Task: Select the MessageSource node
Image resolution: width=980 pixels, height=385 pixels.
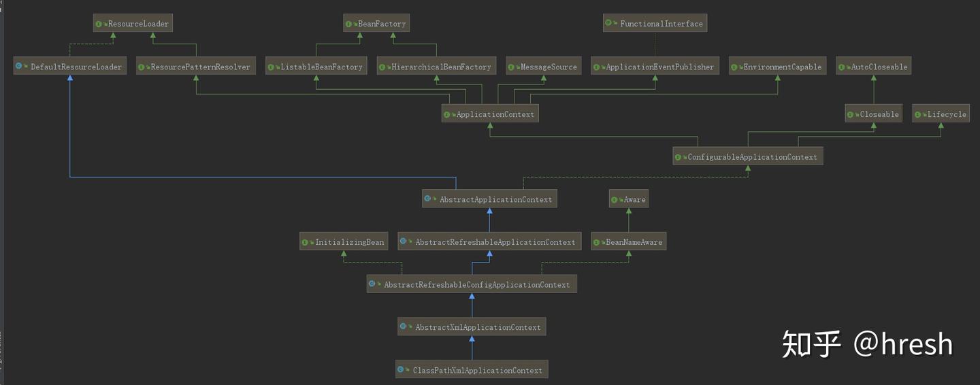Action: pyautogui.click(x=544, y=67)
